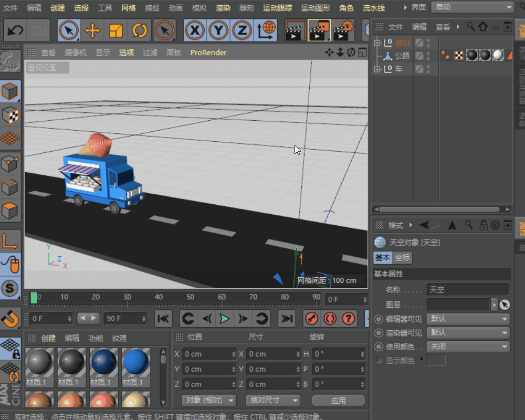525x420 pixels.
Task: Expand the 车 object tree node
Action: click(377, 69)
